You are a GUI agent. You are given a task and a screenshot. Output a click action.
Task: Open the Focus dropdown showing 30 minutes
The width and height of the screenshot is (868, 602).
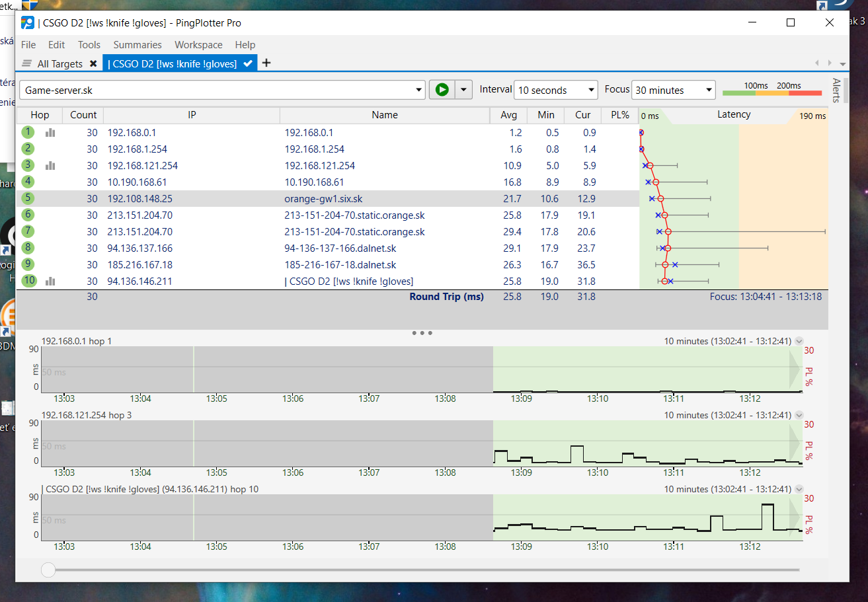673,90
